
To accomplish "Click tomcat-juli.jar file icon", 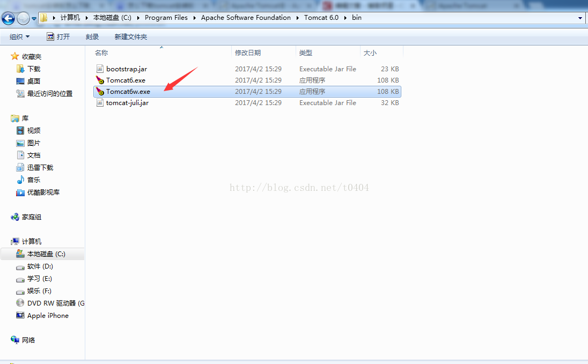I will [x=100, y=102].
